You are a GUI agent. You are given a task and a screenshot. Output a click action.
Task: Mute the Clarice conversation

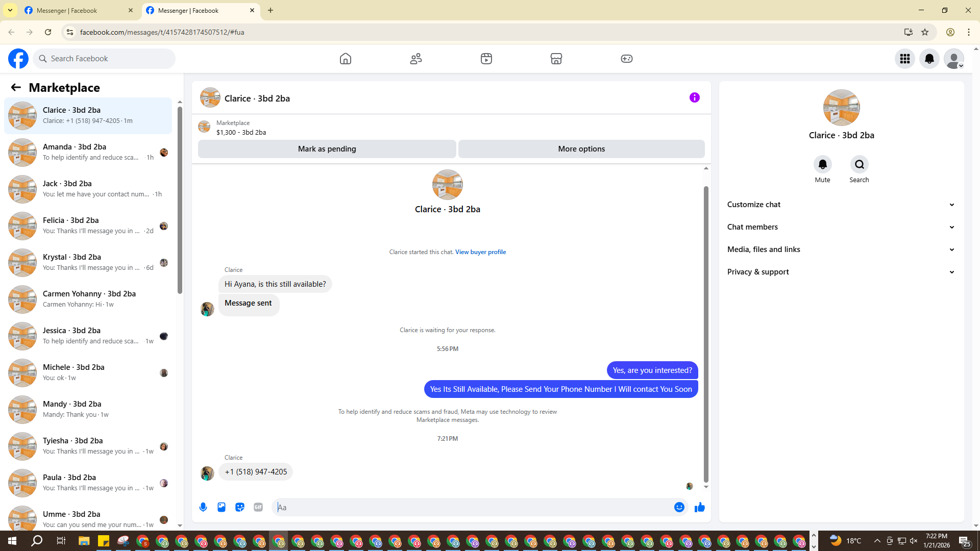(x=822, y=165)
